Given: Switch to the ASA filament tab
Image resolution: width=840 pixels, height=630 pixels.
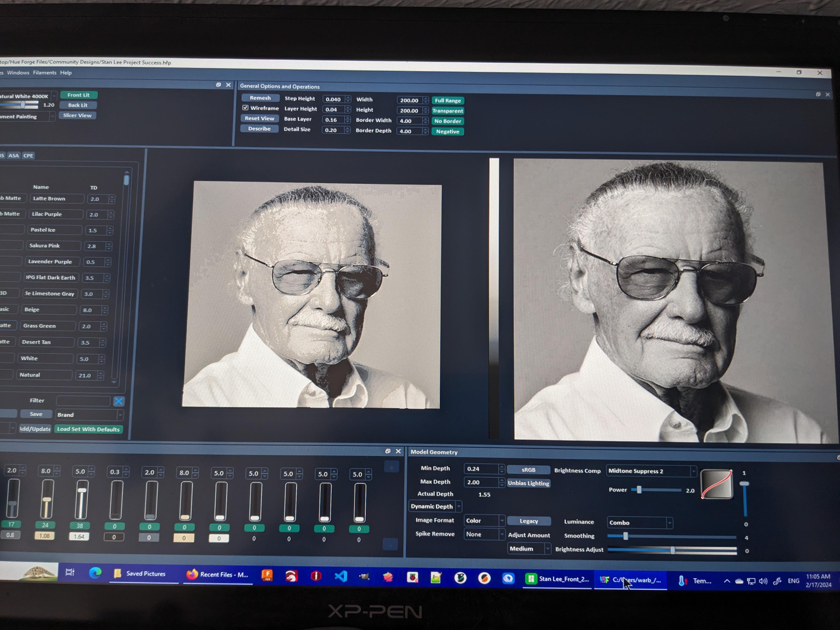Looking at the screenshot, I should pos(14,155).
